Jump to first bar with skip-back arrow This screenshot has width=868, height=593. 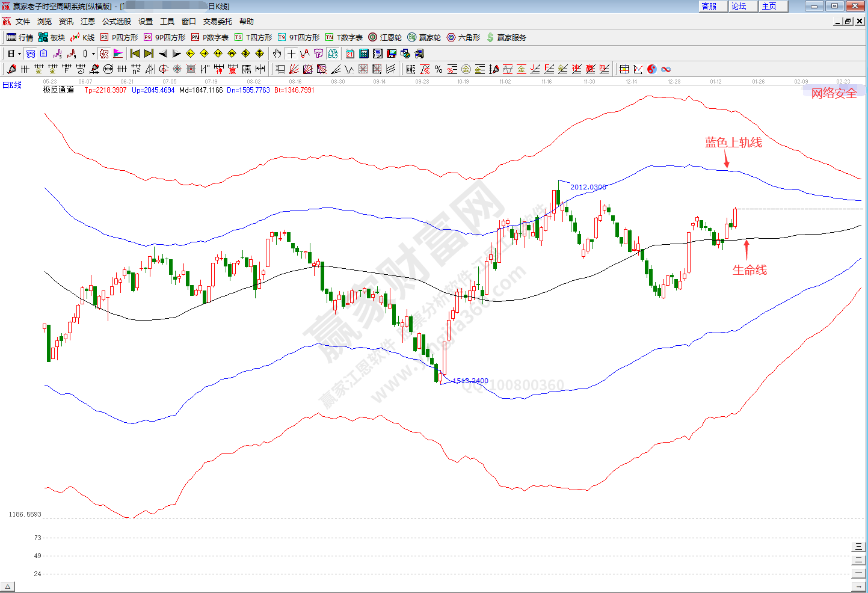coord(135,54)
